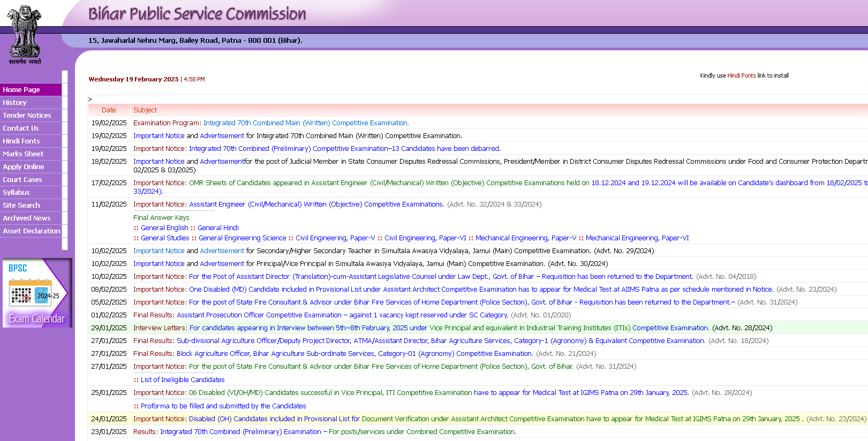Screen dimensions: 868x441
Task: Open Asset Declaration menu item
Action: (x=32, y=231)
